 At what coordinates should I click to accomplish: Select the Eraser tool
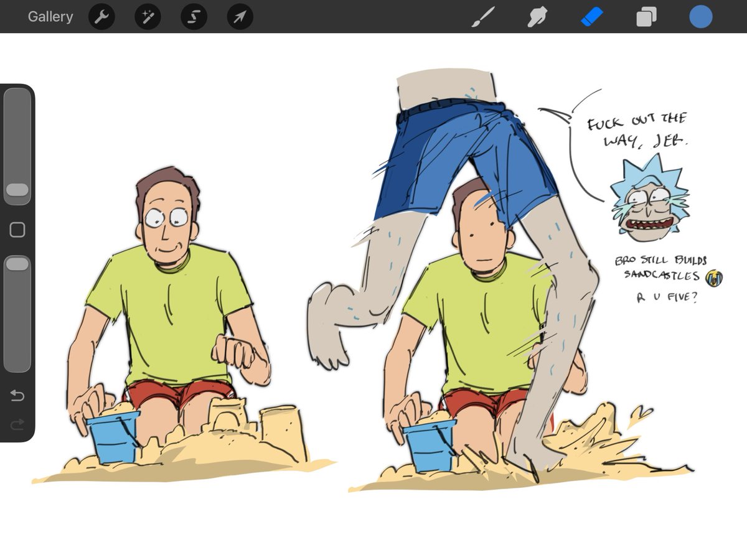(x=592, y=17)
